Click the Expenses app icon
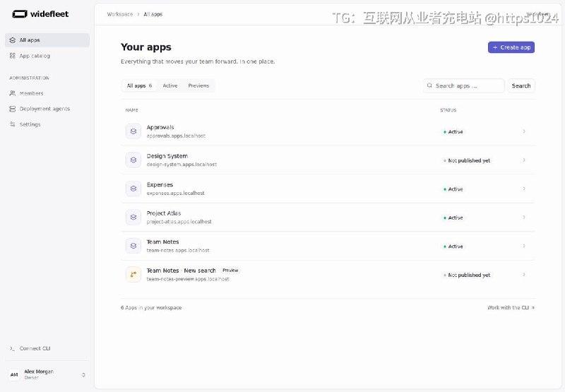 click(x=133, y=189)
